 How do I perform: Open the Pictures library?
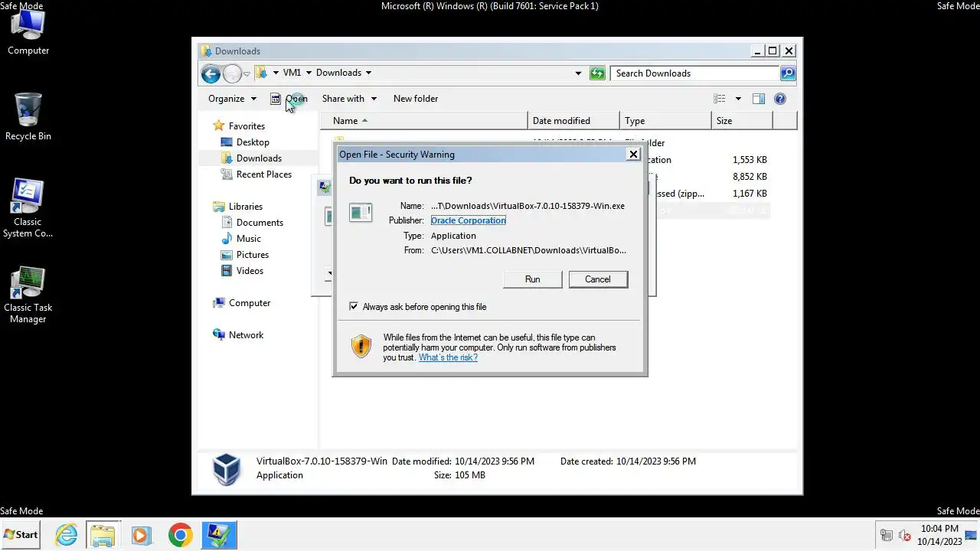pyautogui.click(x=253, y=255)
